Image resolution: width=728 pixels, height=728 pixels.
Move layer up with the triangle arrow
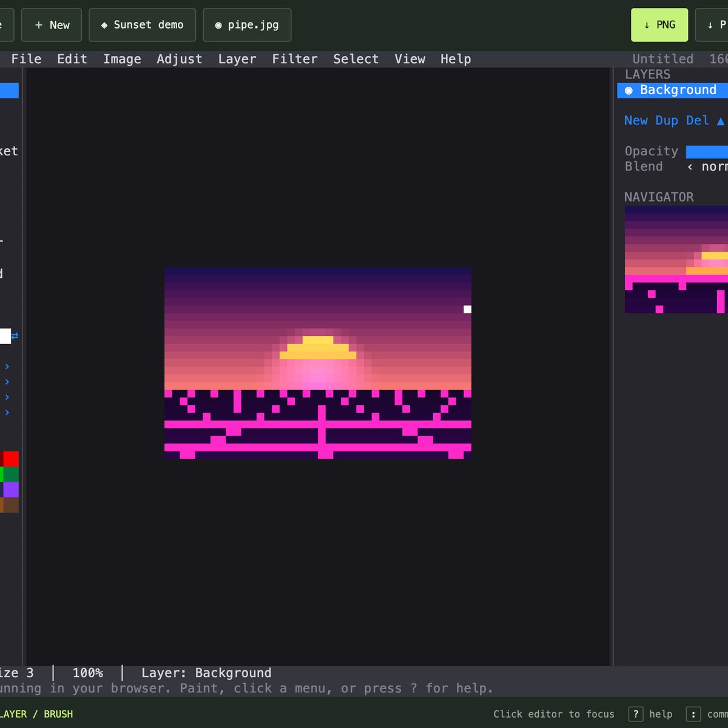click(x=720, y=121)
